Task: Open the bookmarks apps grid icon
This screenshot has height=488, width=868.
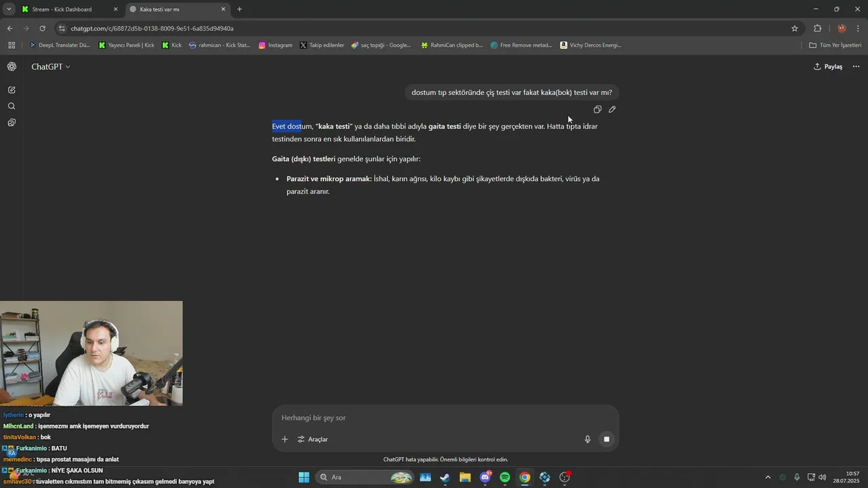Action: coord(12,45)
